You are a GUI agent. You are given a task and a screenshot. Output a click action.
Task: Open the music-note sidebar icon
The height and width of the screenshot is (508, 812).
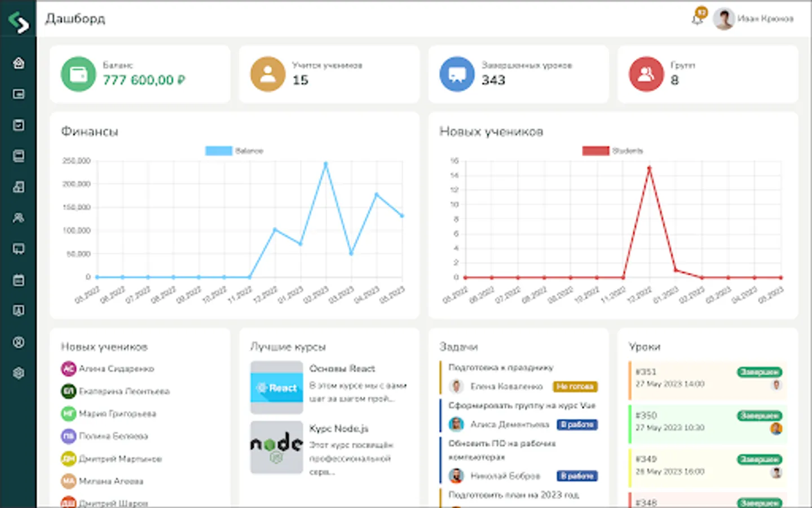click(19, 187)
